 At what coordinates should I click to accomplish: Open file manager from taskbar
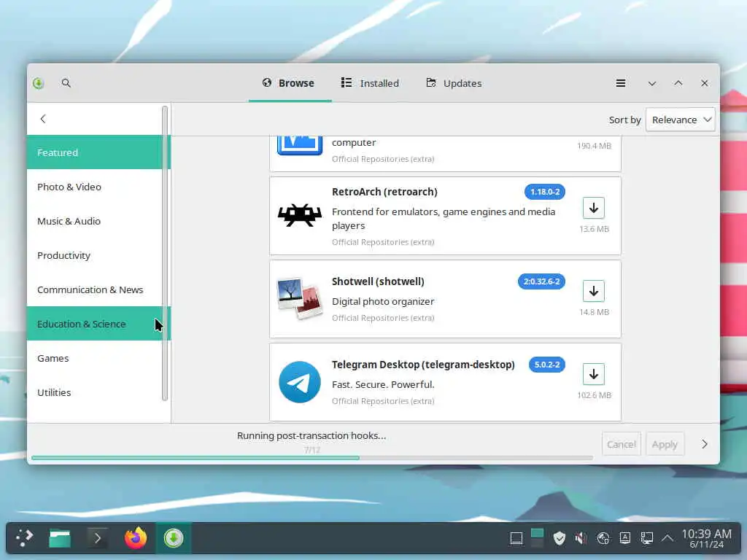tap(60, 538)
